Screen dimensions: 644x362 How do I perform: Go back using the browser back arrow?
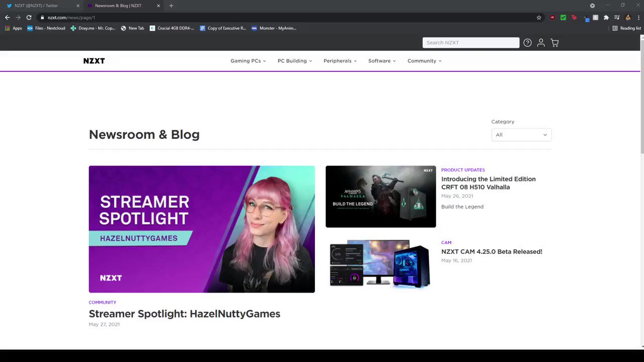(x=7, y=18)
